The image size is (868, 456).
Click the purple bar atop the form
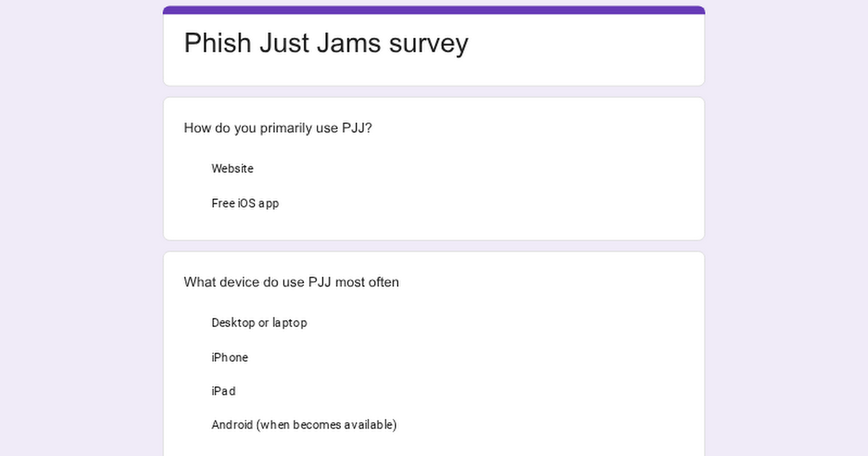(434, 10)
